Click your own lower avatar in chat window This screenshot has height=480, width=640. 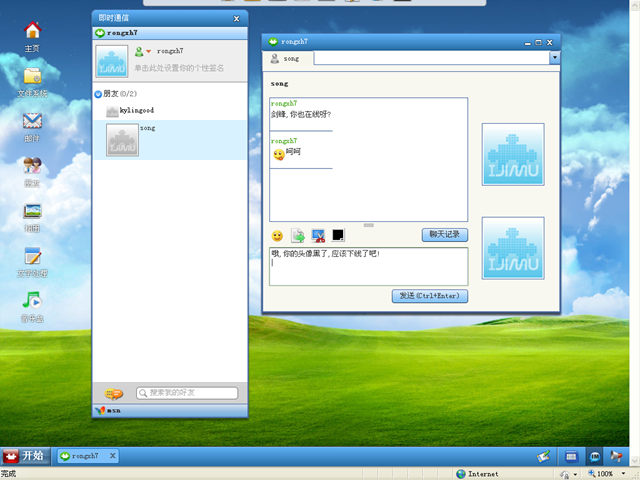point(513,248)
